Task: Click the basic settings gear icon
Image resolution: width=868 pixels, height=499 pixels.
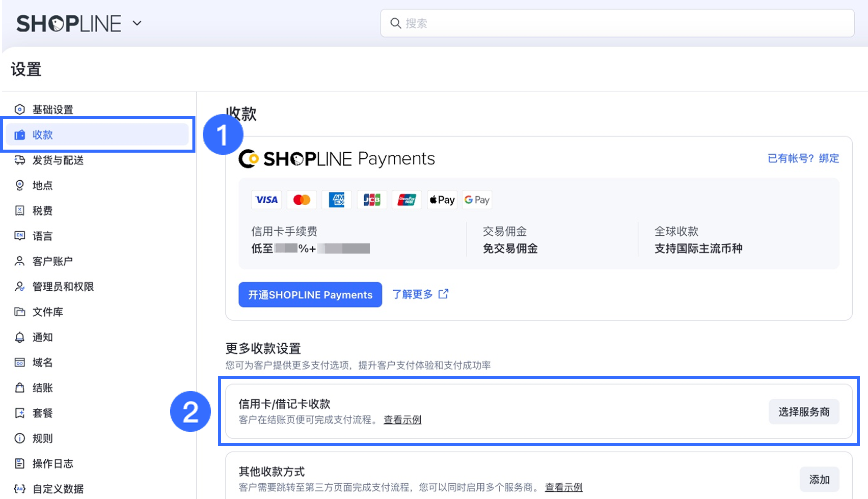Action: pyautogui.click(x=20, y=109)
